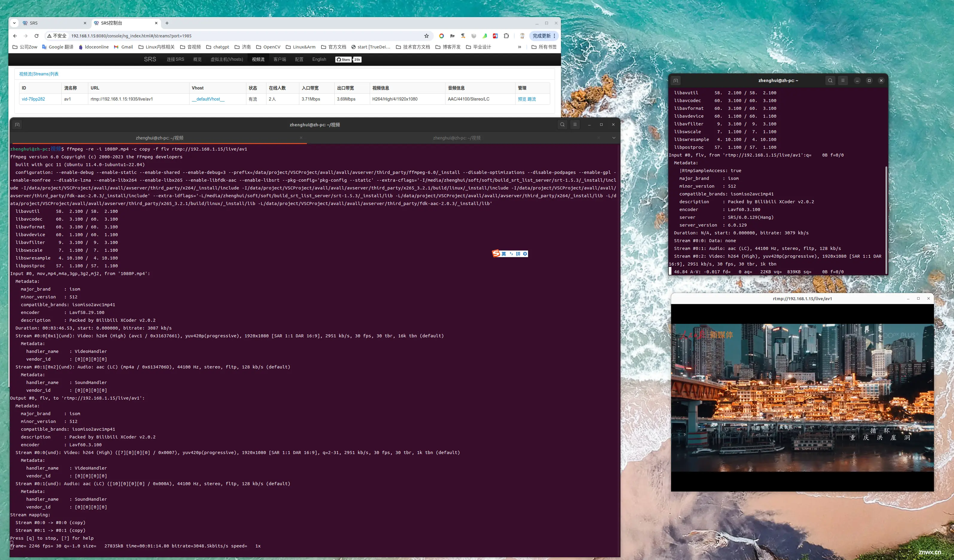Switch to the second terminal tab
The width and height of the screenshot is (954, 560).
pyautogui.click(x=456, y=138)
